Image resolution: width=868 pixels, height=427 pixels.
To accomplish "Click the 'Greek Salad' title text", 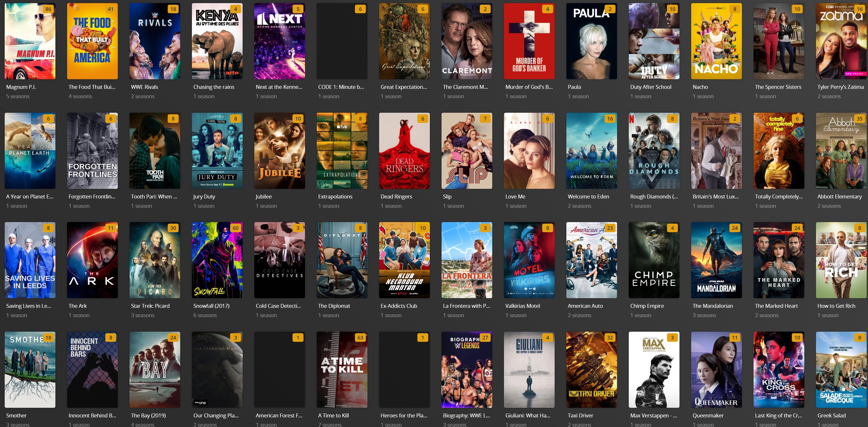I will (831, 416).
